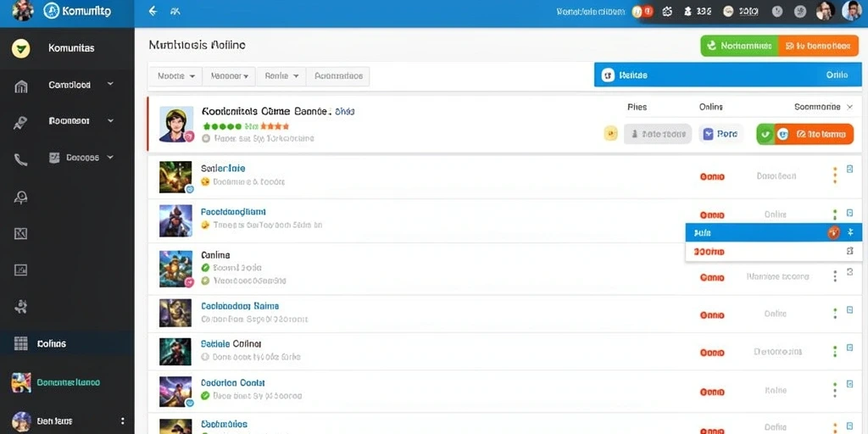Open the rightmost user avatar in top bar

tap(851, 10)
